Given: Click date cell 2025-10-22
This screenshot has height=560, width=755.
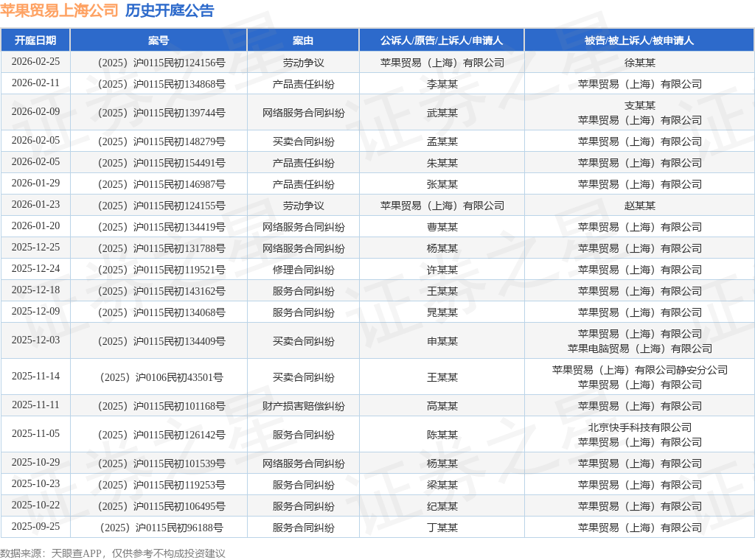Looking at the screenshot, I should coord(35,505).
